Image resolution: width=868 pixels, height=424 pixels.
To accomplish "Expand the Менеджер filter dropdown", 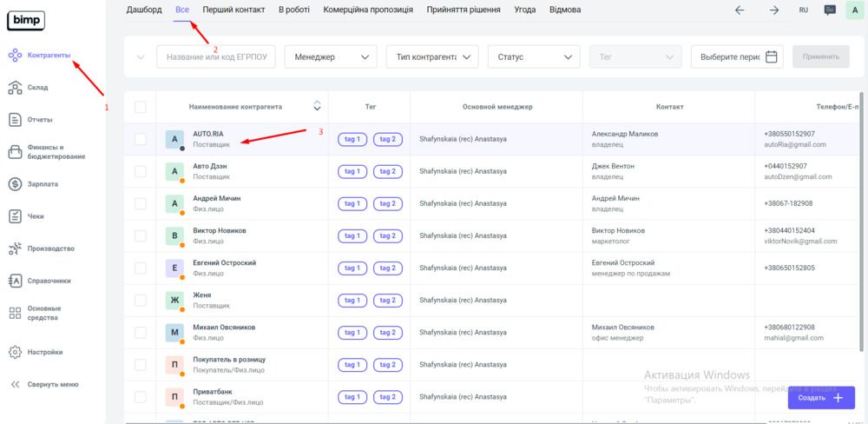I will [331, 57].
